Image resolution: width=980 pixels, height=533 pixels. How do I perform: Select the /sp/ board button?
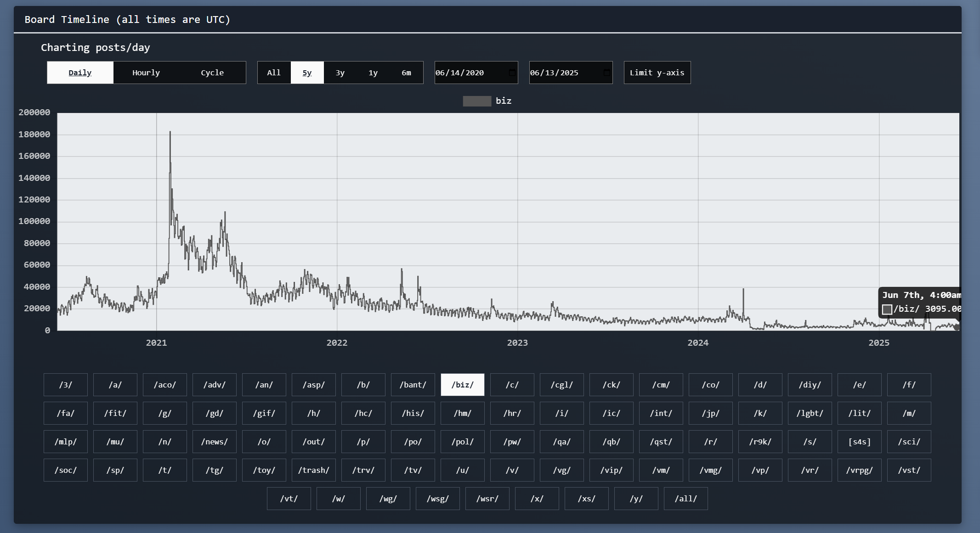coord(115,470)
